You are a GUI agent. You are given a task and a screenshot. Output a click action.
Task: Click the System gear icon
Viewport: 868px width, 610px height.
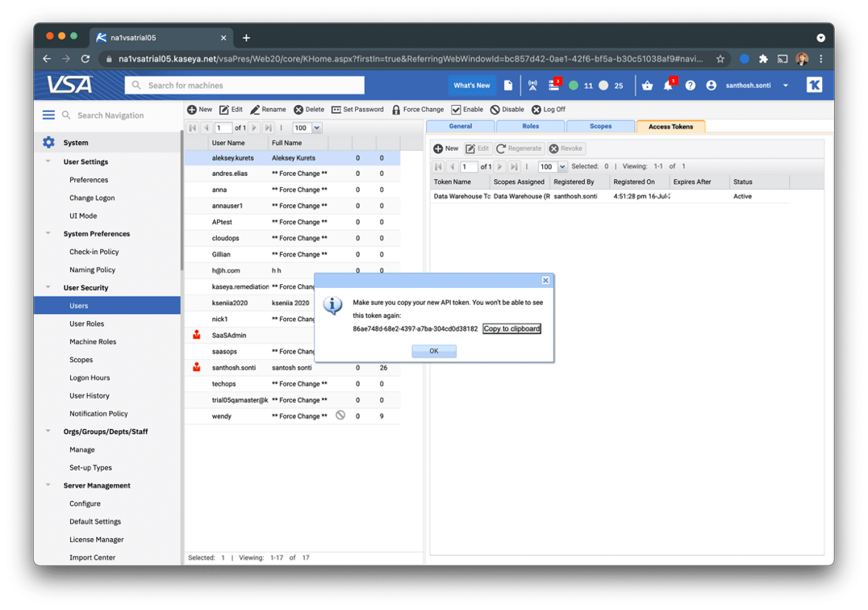pos(48,142)
